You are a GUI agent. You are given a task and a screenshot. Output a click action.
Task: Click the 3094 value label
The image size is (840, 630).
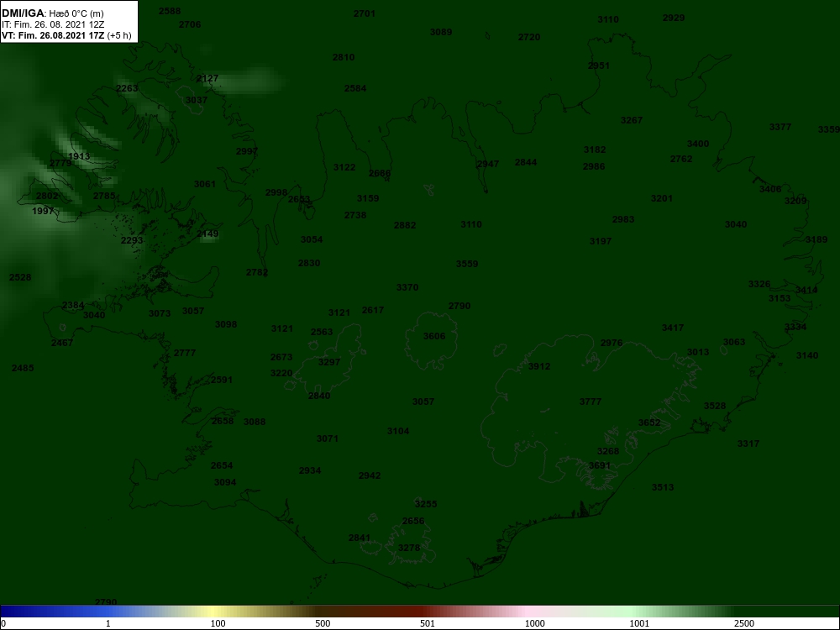coord(225,482)
